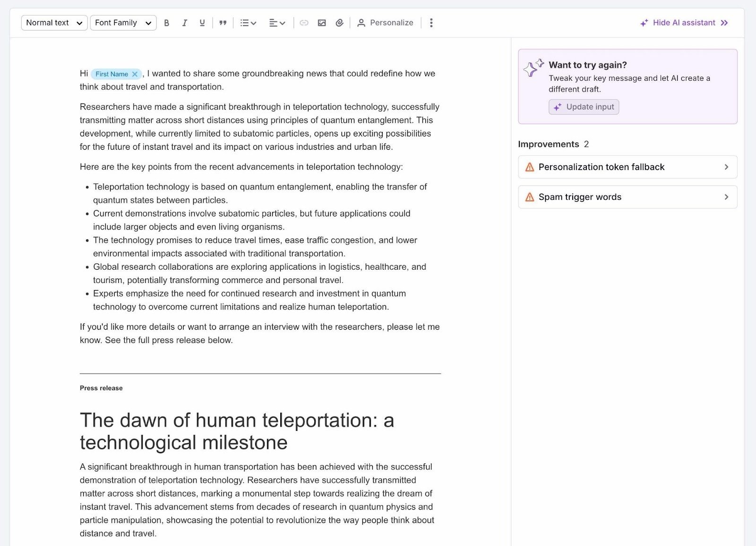The image size is (756, 546).
Task: Open the Normal text style dropdown
Action: point(54,22)
